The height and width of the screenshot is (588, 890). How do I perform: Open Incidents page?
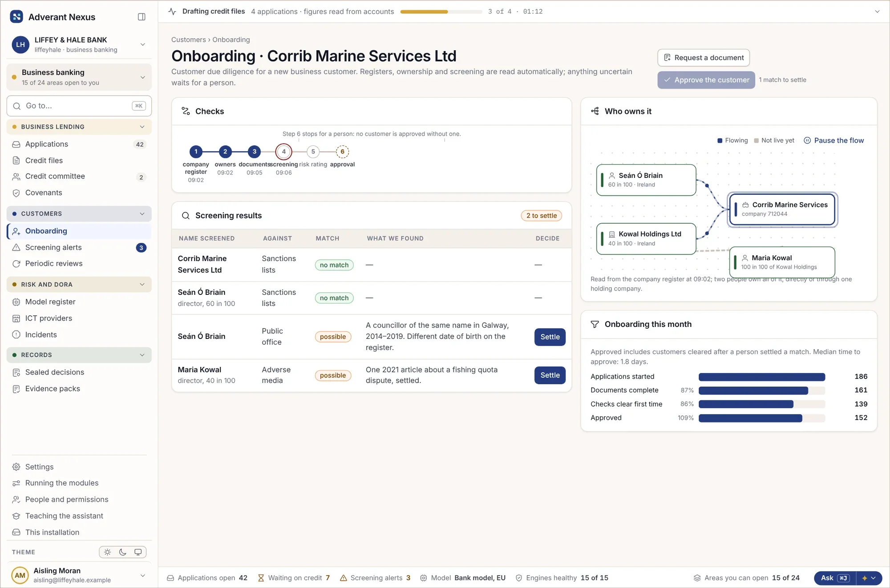pos(79,335)
